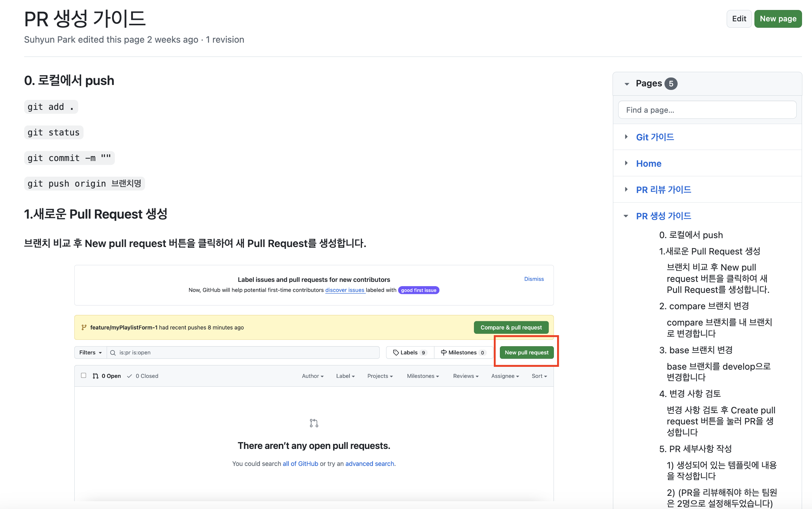Open the Author filter dropdown
The image size is (812, 509).
(312, 376)
